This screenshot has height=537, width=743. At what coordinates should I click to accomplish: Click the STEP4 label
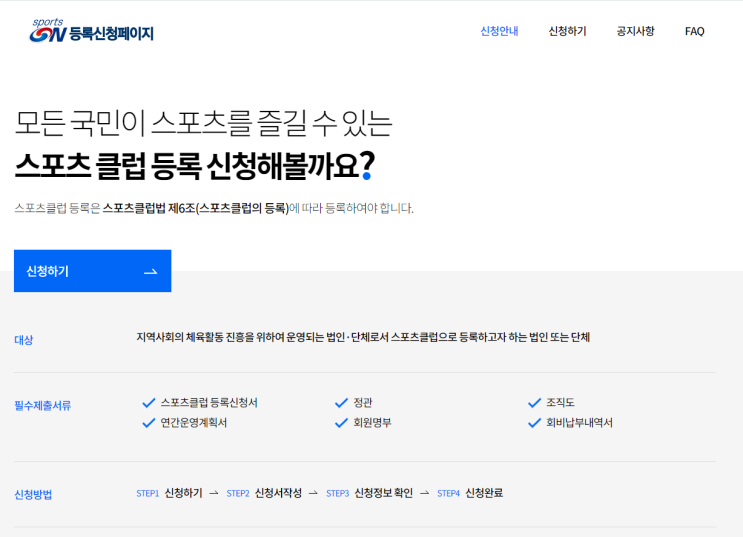(x=448, y=493)
